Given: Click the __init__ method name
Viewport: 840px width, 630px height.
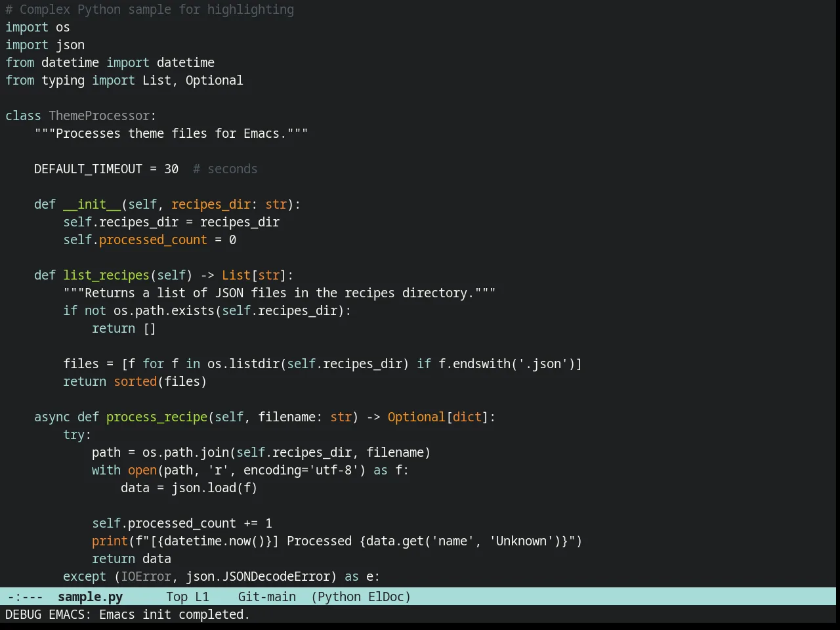Looking at the screenshot, I should coord(92,204).
